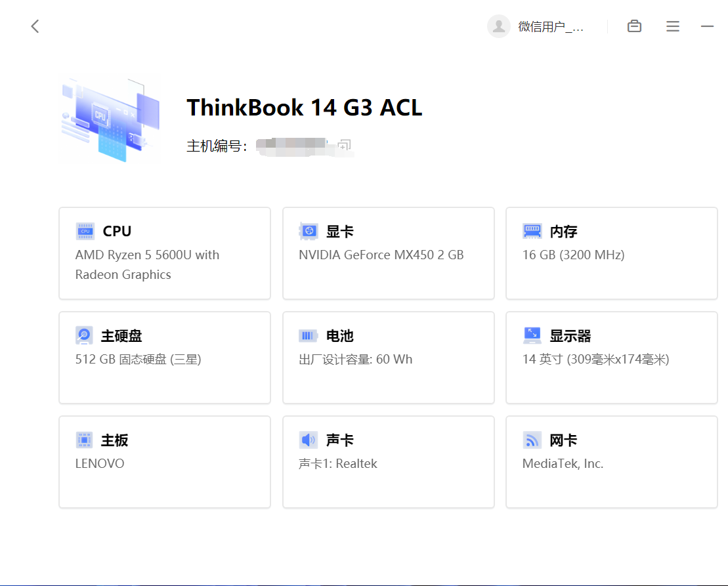The image size is (728, 586).
Task: Select the 声卡 heading
Action: (x=340, y=440)
